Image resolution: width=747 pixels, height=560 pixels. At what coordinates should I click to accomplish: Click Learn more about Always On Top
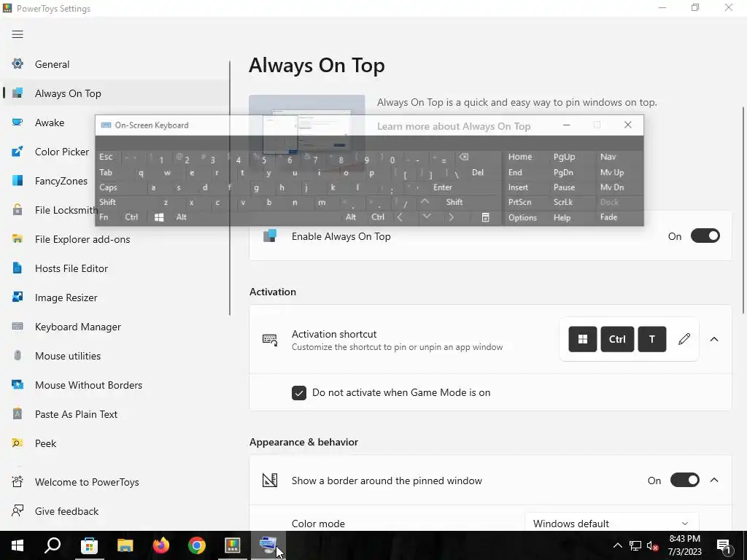tap(454, 126)
